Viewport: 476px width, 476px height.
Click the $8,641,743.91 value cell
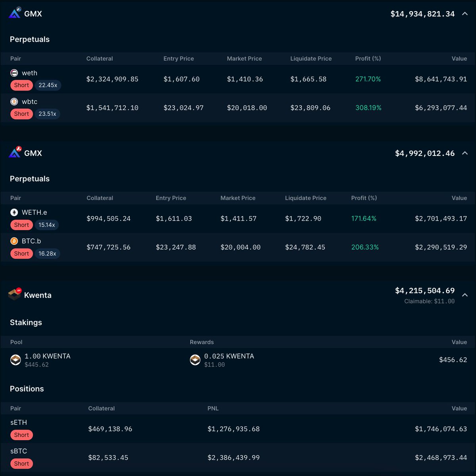click(x=441, y=79)
